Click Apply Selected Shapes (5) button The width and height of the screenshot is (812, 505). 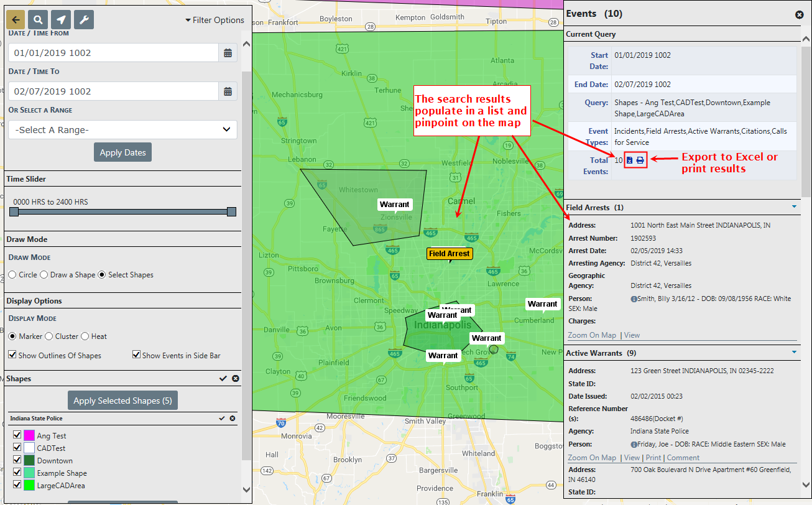tap(122, 401)
